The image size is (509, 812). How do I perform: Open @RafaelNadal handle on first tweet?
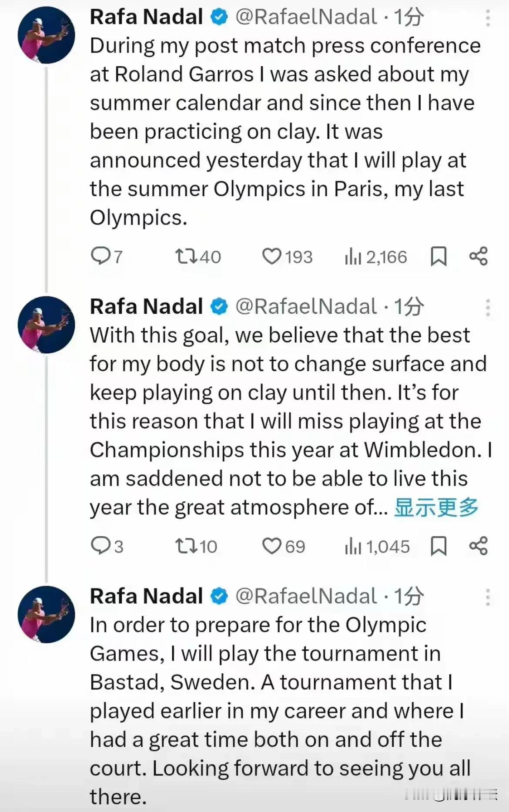(x=306, y=17)
